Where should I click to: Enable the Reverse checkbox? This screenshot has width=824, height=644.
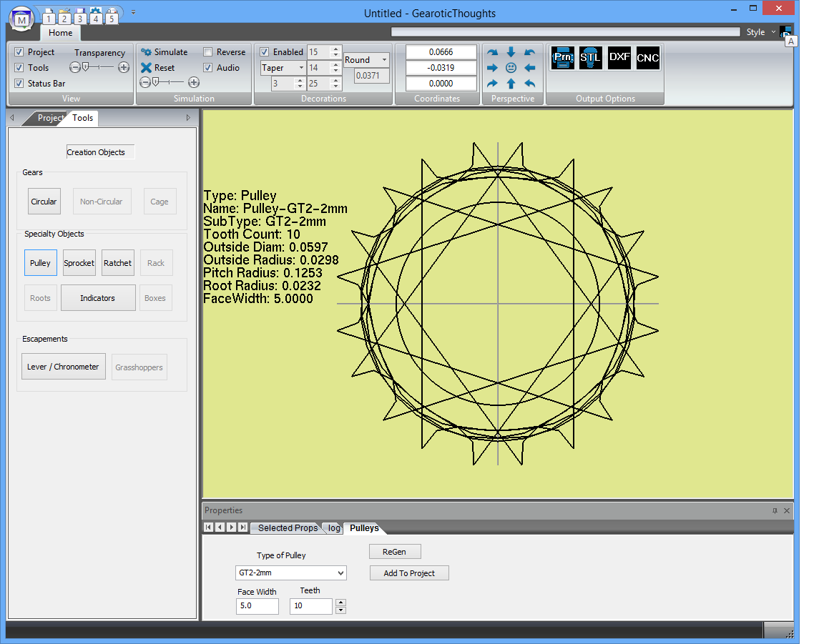click(x=207, y=52)
